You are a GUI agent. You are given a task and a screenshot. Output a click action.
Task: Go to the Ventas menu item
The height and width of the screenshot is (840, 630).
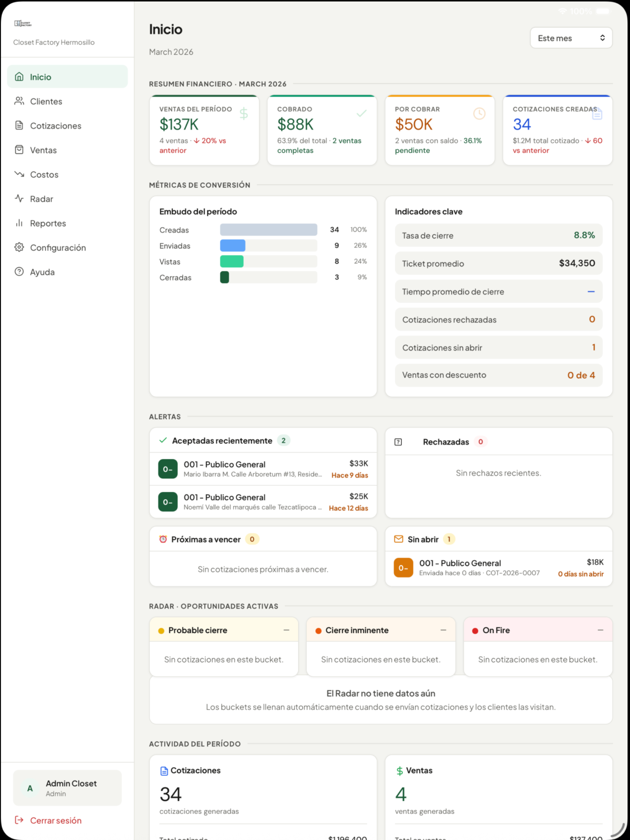[68, 150]
